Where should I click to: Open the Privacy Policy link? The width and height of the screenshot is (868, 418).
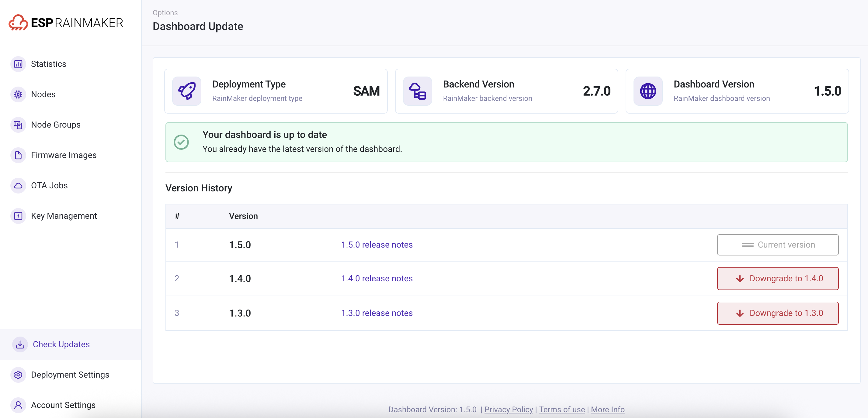click(509, 409)
